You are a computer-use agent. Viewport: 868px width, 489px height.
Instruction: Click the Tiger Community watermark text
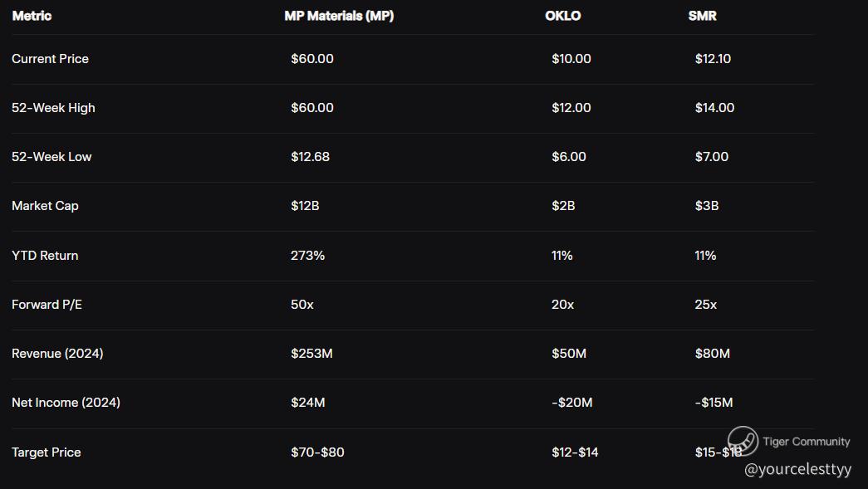[x=806, y=442]
